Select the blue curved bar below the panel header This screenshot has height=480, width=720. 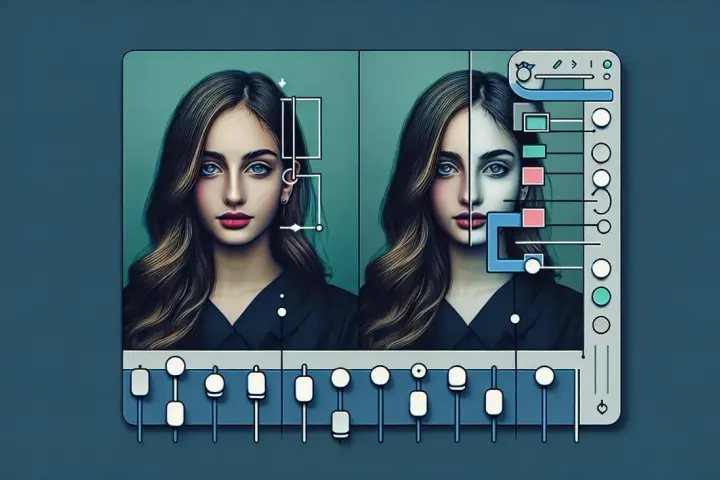[563, 93]
